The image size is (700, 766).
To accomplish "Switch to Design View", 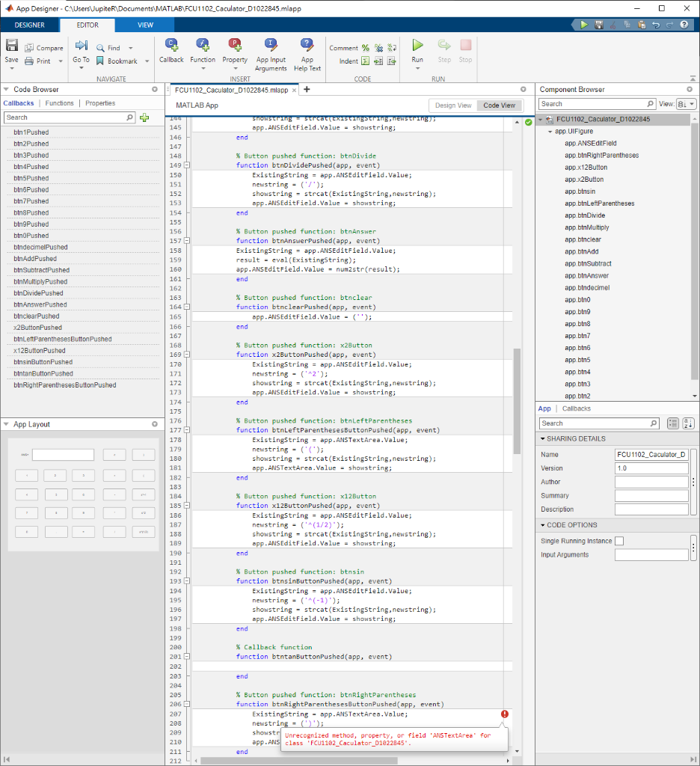I will click(453, 105).
